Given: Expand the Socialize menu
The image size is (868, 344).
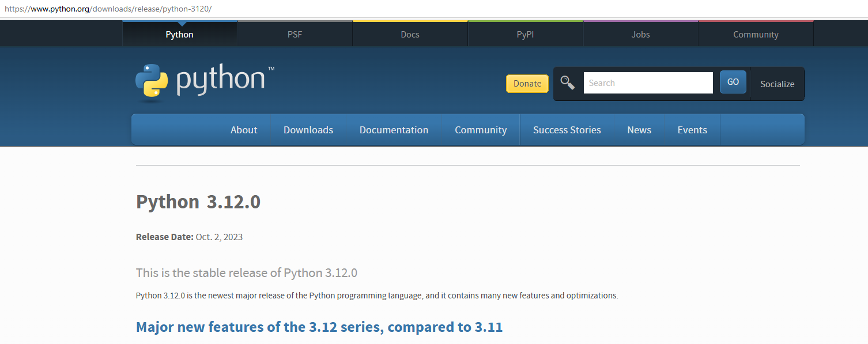Looking at the screenshot, I should pos(777,84).
